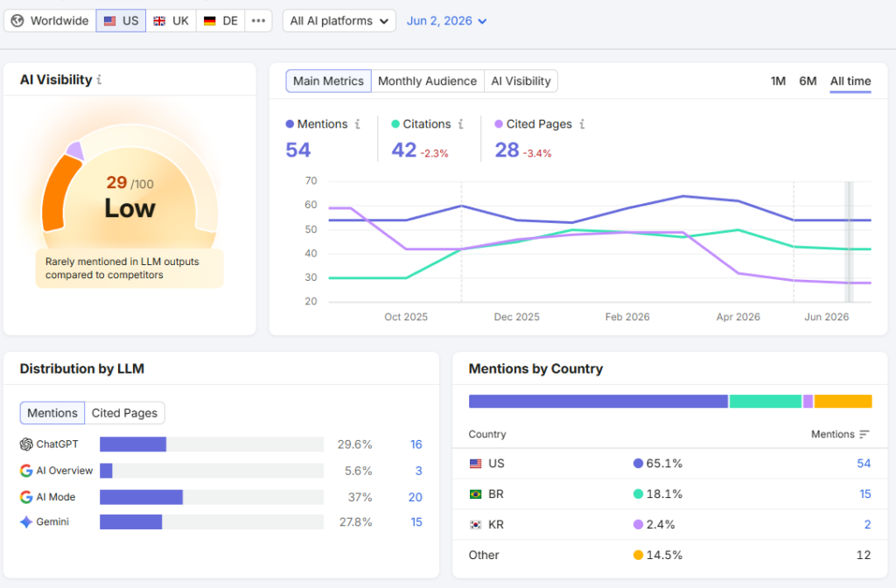Viewport: 896px width, 588px height.
Task: Sort by the Mentions column sort icon
Action: [864, 434]
